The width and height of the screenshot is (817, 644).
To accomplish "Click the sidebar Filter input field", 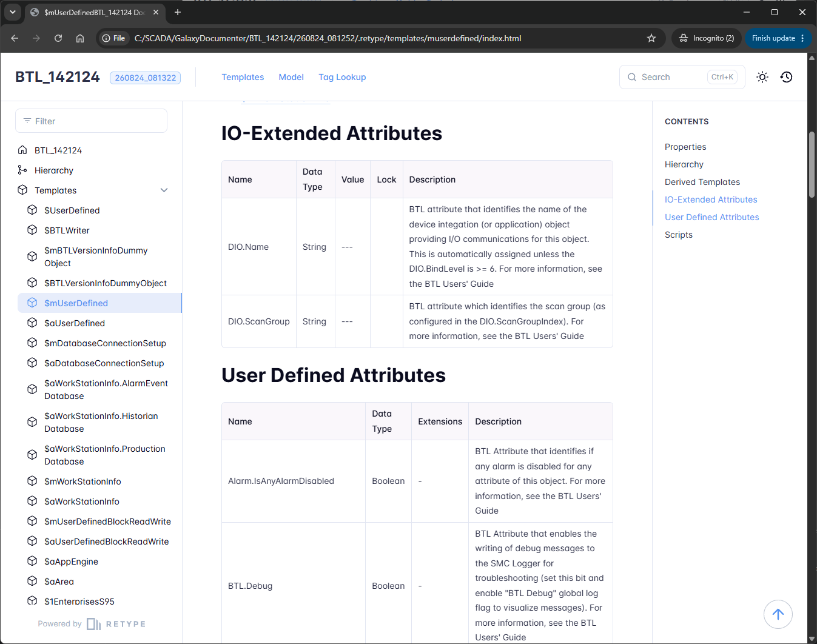I will [91, 121].
